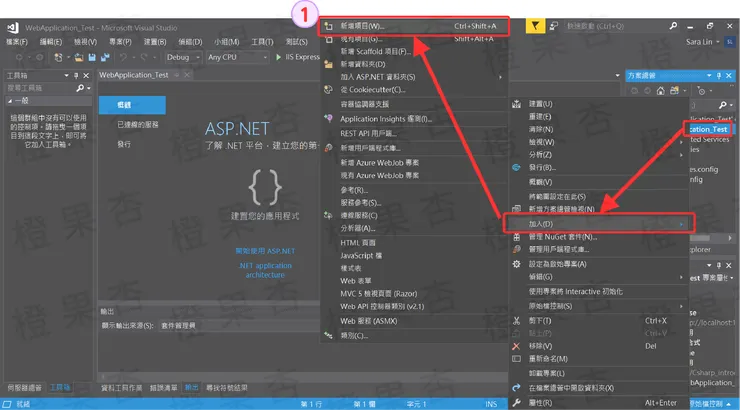Click the Application Insights lightbulb icon
Viewport: 740px width, 410px height.
click(x=328, y=118)
